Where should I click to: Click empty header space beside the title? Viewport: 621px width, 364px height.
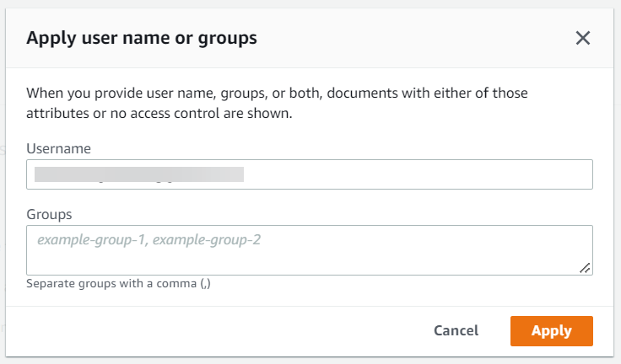[405, 38]
